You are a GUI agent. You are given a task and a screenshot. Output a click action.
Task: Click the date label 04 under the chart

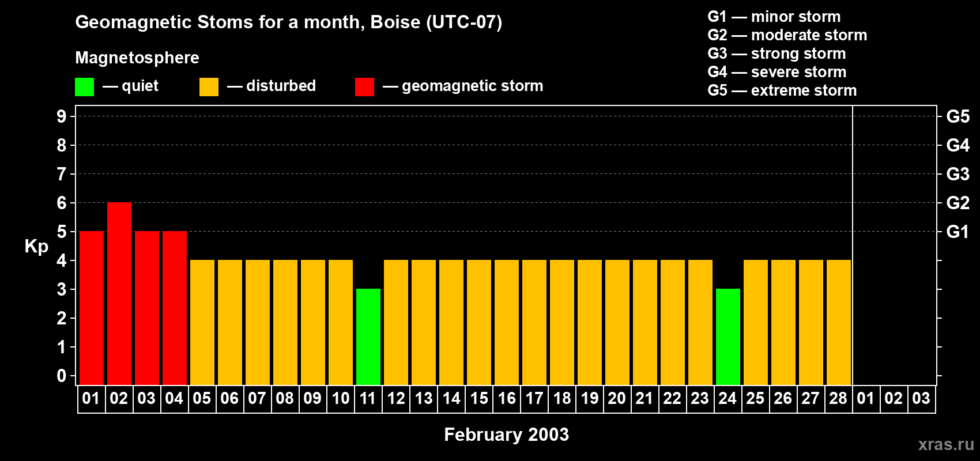(174, 399)
